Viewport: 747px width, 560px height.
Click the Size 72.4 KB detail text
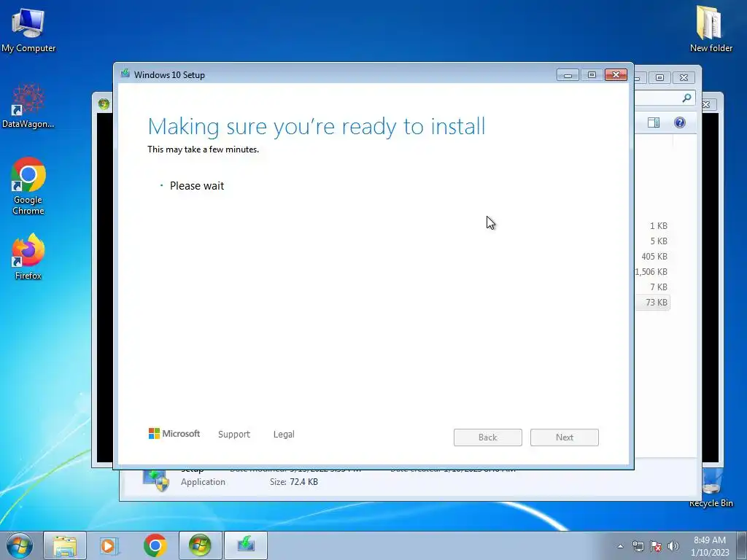point(293,482)
